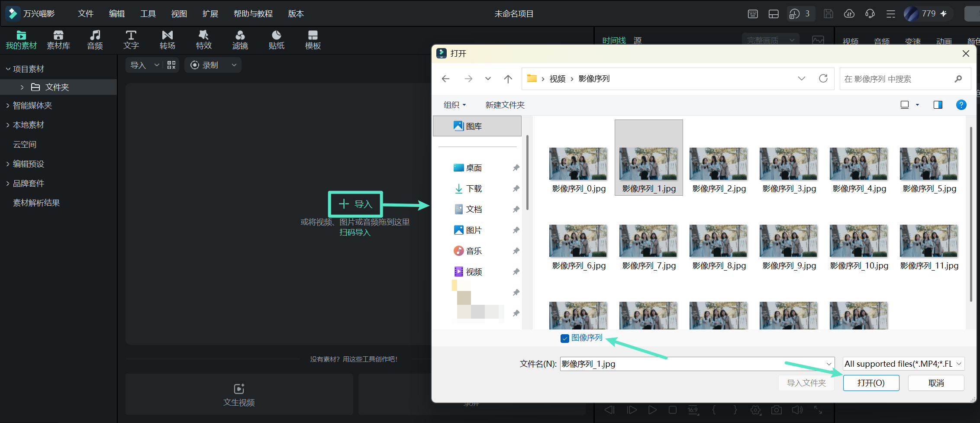980x423 pixels.
Task: Click the blue help icon in dialog
Action: point(961,105)
